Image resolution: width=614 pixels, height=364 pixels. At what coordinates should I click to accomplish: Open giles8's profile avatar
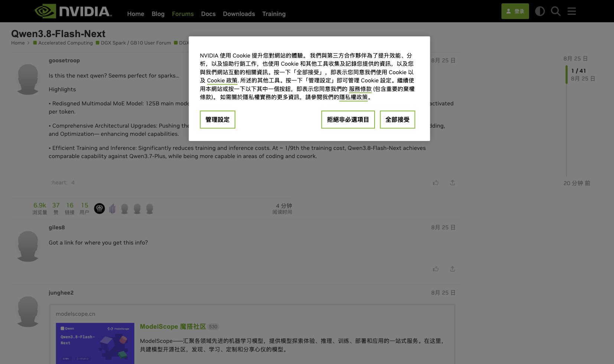tap(28, 246)
